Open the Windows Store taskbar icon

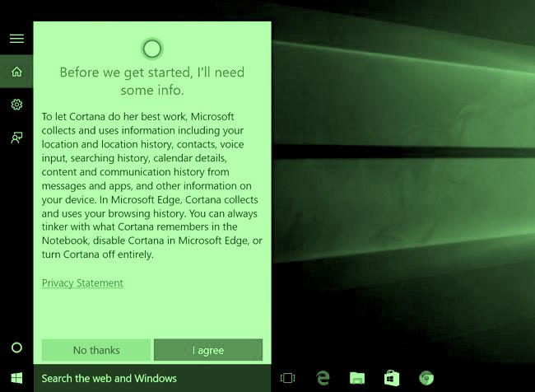tap(392, 378)
